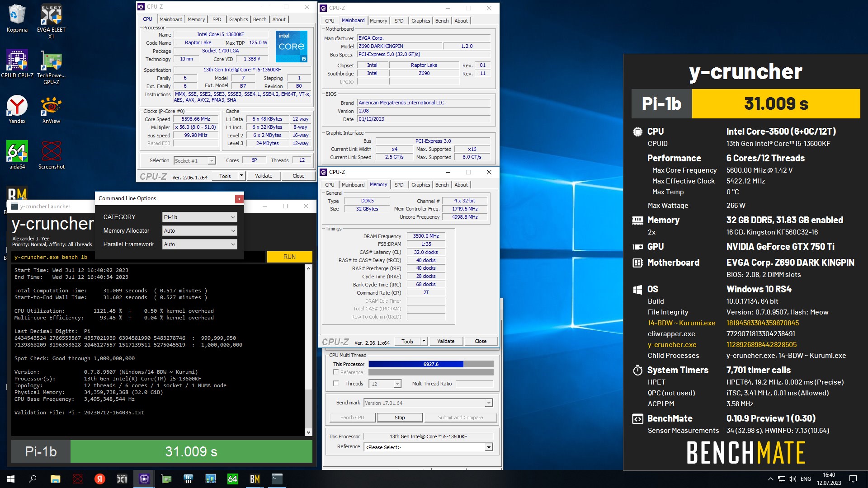Open aida64 green taskbar icon
Image resolution: width=868 pixels, height=488 pixels.
232,479
